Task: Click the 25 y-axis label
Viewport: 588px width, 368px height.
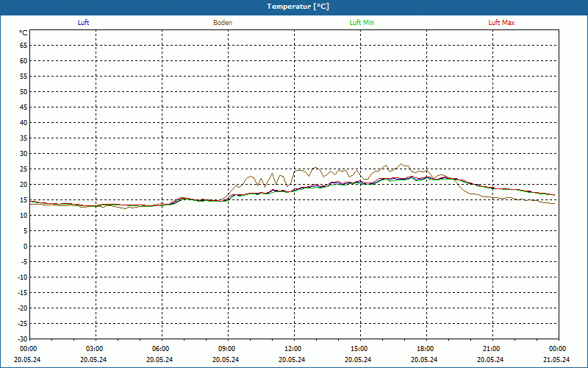Action: click(x=24, y=169)
